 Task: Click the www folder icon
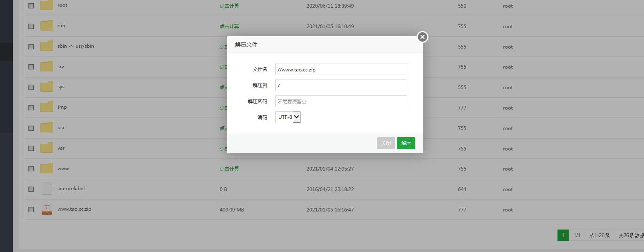click(x=47, y=169)
